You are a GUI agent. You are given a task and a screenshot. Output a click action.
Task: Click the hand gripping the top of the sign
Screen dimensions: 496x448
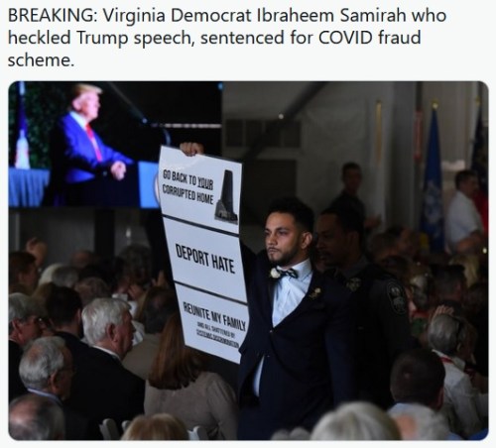[191, 149]
